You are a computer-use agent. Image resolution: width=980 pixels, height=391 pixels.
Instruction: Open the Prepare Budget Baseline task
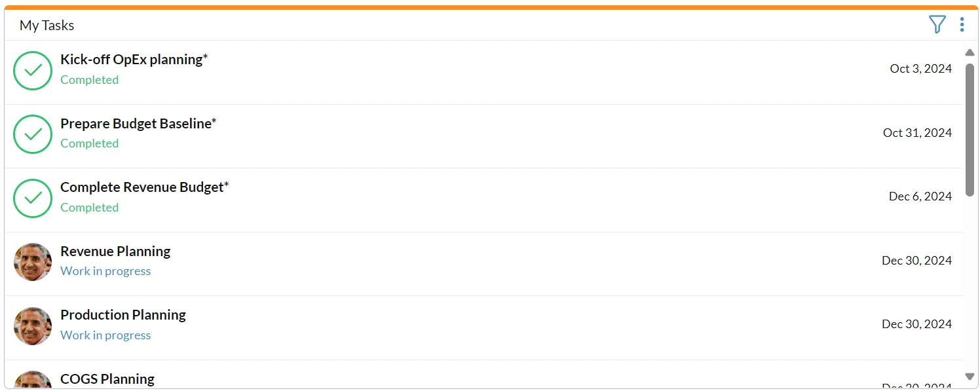click(138, 124)
